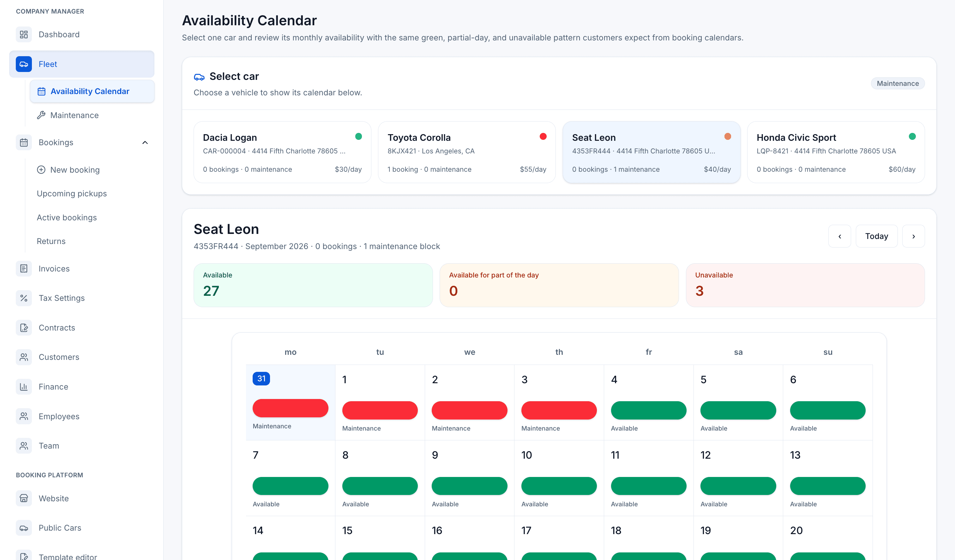Select the Dacia Logan car card
The image size is (955, 560).
(x=282, y=152)
